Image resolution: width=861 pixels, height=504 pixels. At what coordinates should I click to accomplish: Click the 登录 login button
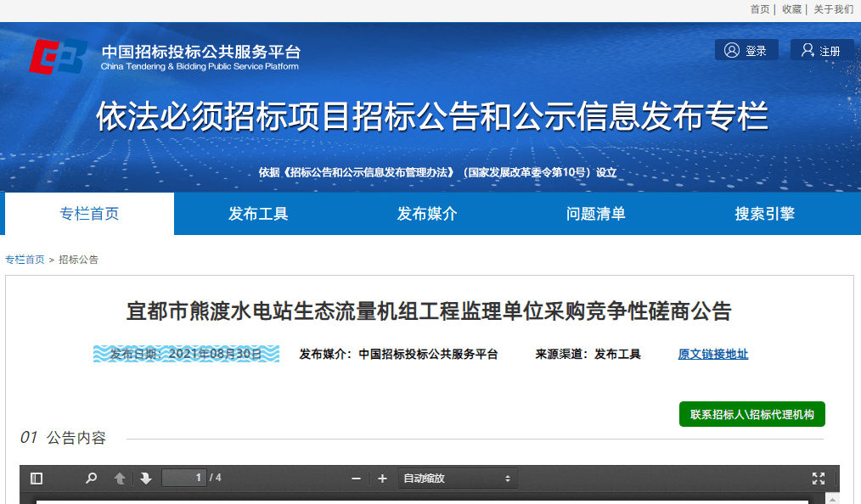tap(746, 51)
